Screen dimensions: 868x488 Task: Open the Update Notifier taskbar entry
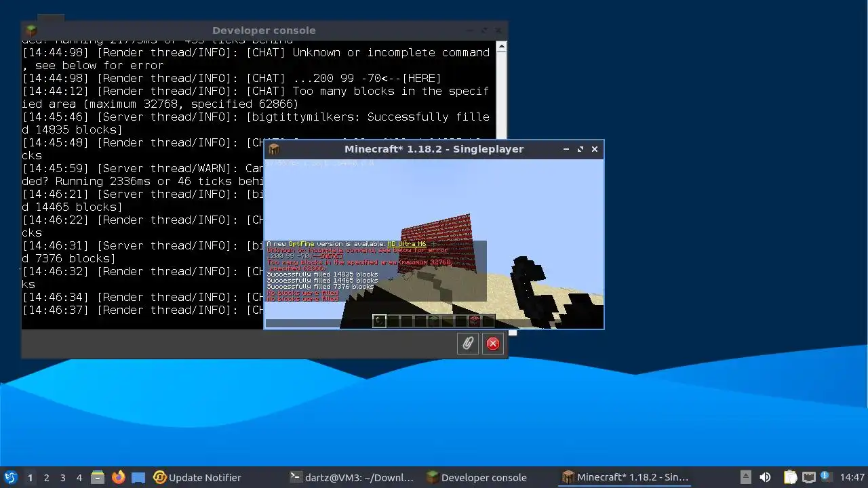pos(197,477)
